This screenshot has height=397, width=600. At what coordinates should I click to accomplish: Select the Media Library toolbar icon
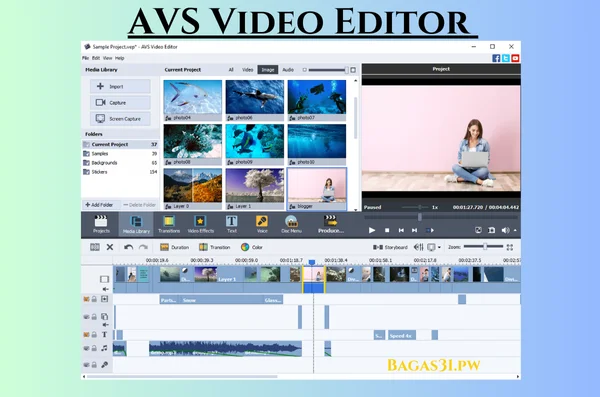[x=136, y=224]
